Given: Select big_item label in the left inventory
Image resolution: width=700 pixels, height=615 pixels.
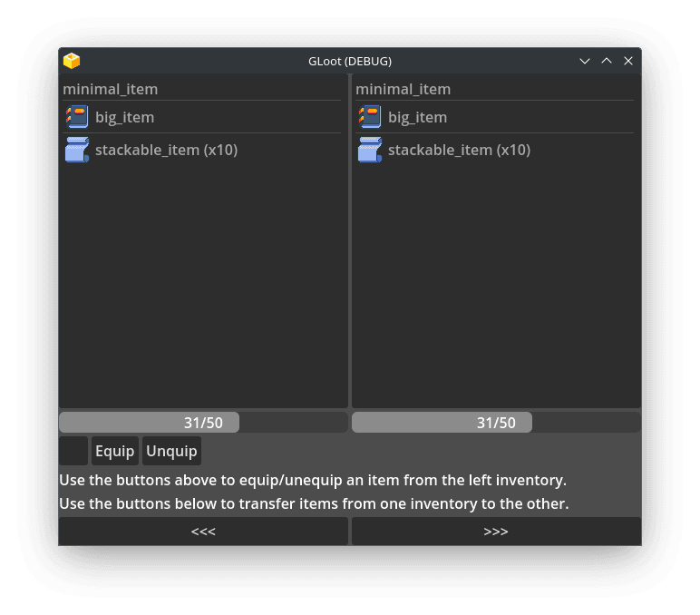Looking at the screenshot, I should point(124,117).
